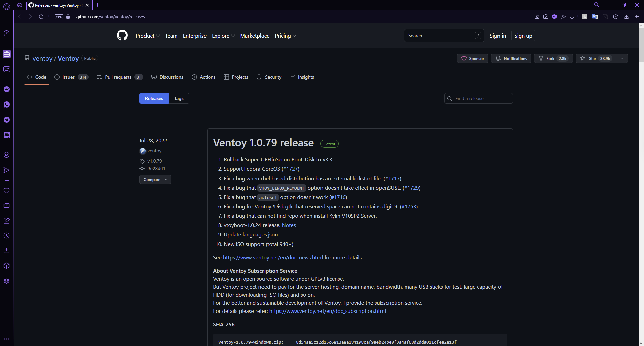The image size is (644, 346).
Task: Select the Tags toggle button
Action: pyautogui.click(x=179, y=98)
